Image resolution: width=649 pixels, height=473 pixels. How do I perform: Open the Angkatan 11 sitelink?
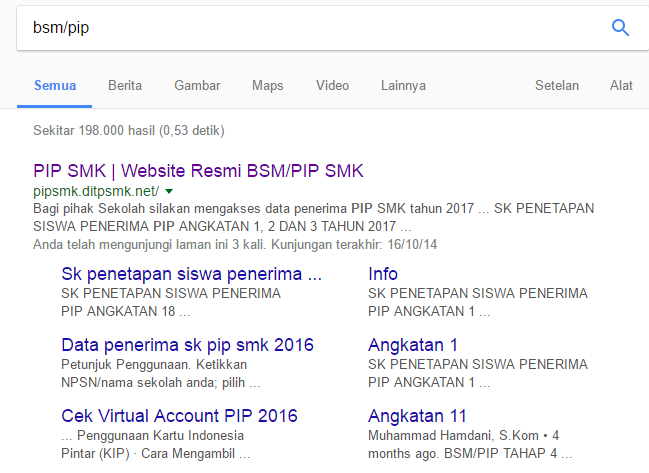pos(417,416)
